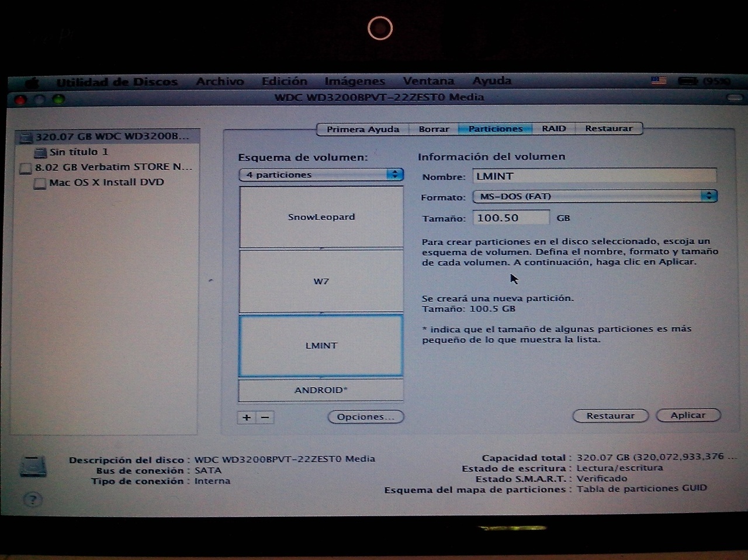Viewport: 748px width, 560px height.
Task: Open the volume scheme dropdown
Action: coord(321,175)
